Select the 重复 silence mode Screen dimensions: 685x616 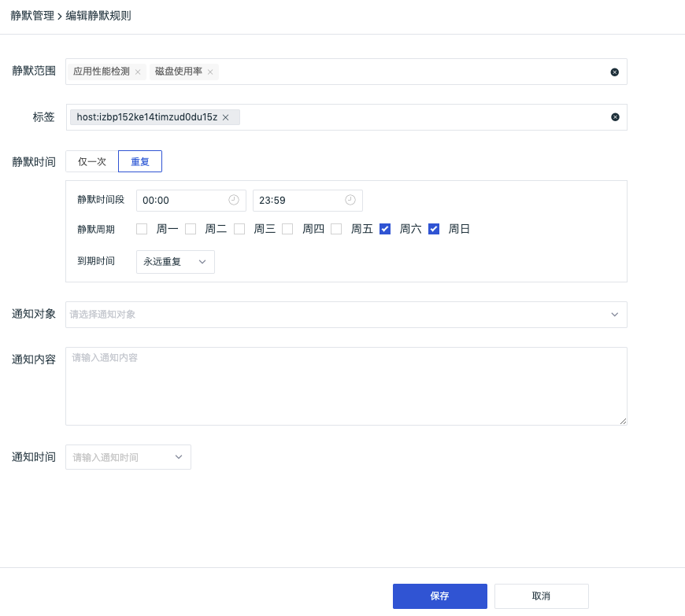[x=140, y=161]
